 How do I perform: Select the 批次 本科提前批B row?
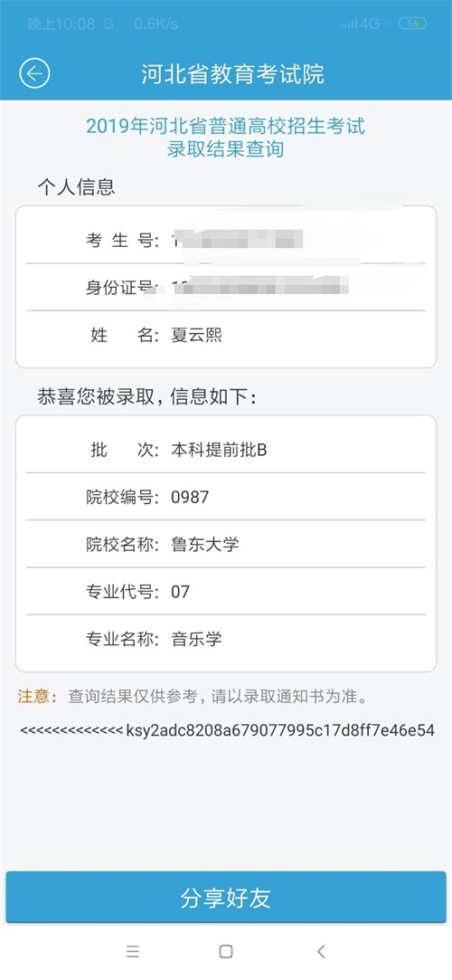click(226, 450)
